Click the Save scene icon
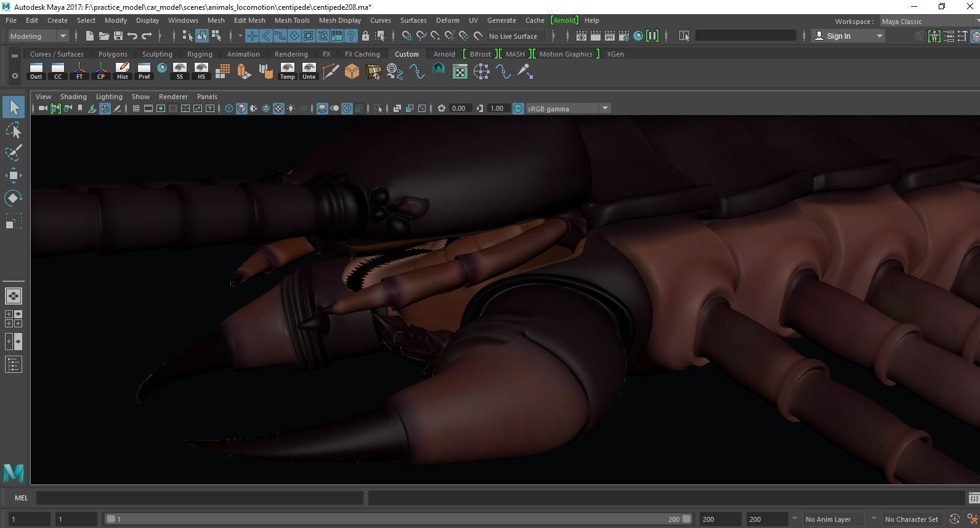980x528 pixels. coord(118,36)
